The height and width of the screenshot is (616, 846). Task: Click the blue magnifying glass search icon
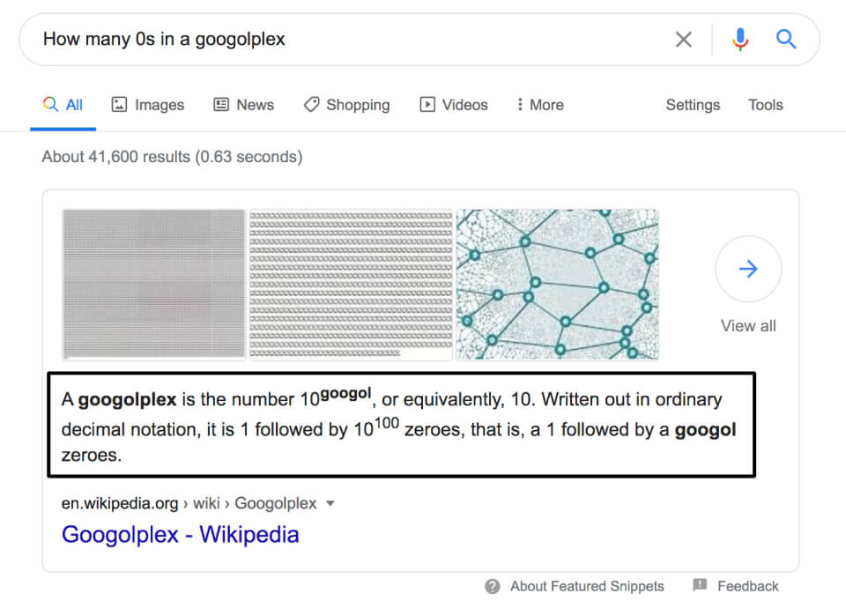tap(786, 39)
